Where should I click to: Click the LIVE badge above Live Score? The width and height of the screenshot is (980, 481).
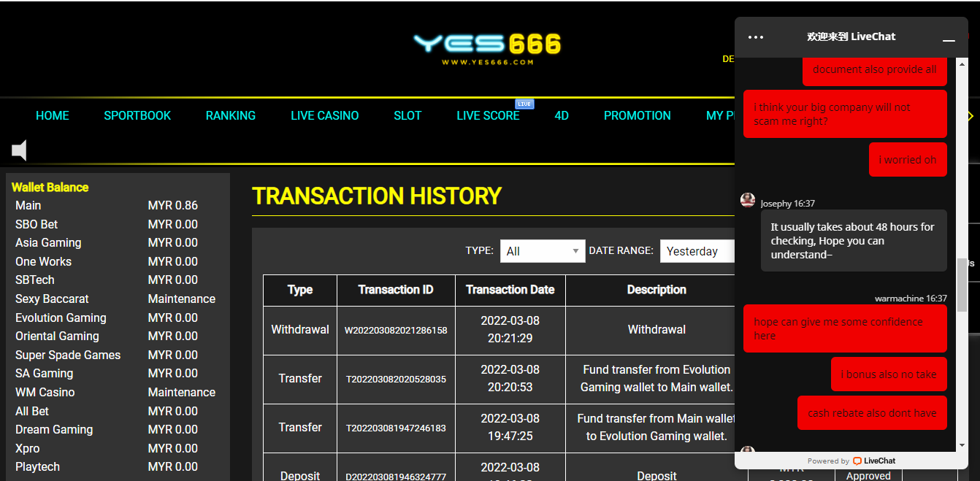coord(524,104)
